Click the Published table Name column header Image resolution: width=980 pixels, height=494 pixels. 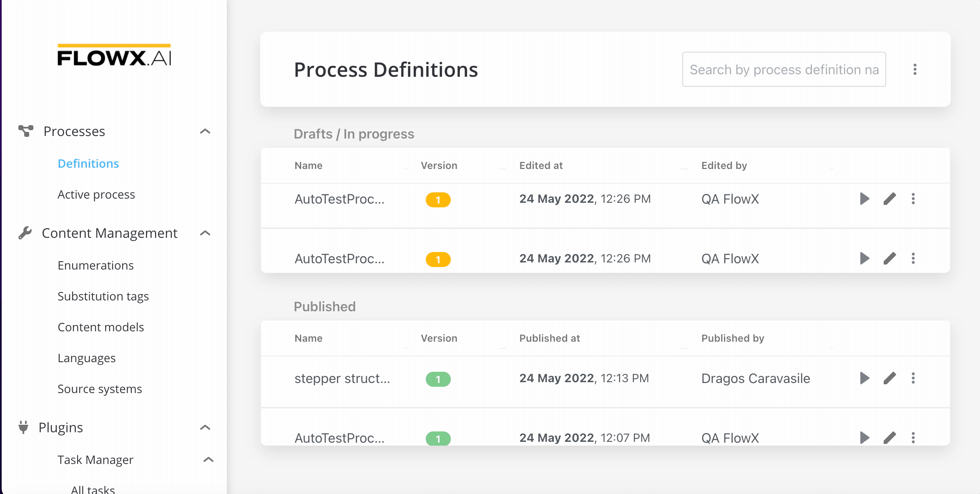(x=309, y=338)
